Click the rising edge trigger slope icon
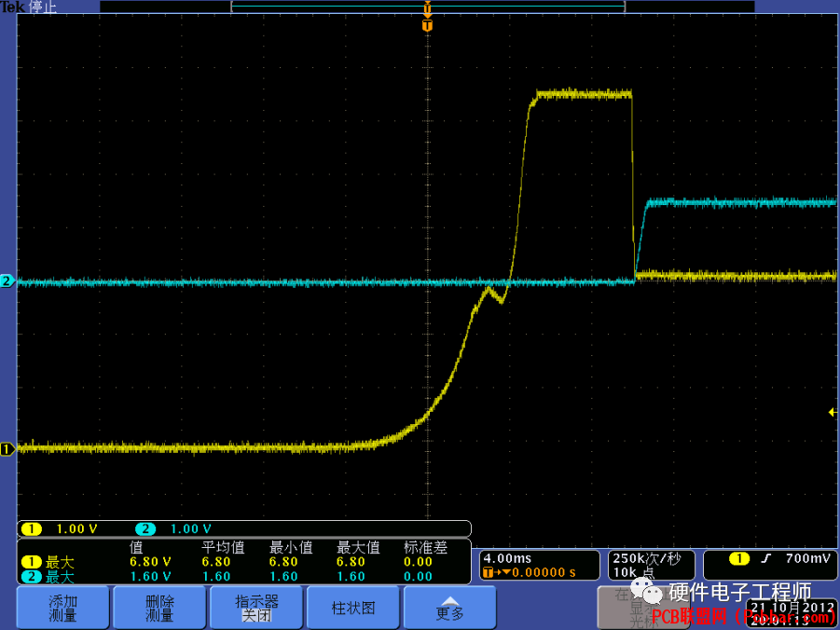This screenshot has height=630, width=840. point(766,559)
